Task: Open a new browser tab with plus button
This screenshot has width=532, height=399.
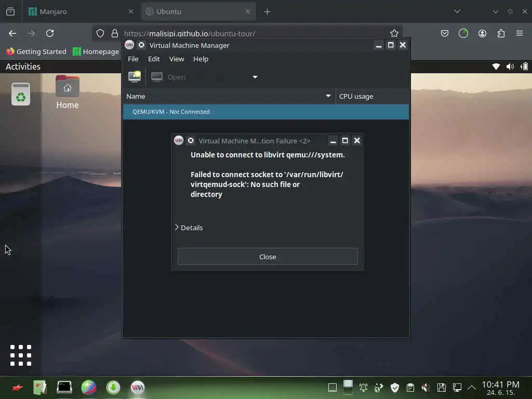Action: pyautogui.click(x=267, y=12)
